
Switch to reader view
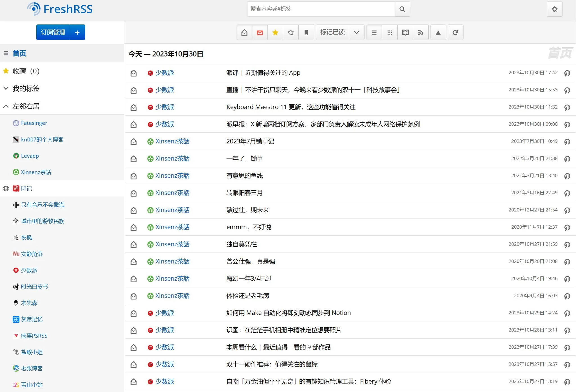(x=405, y=33)
